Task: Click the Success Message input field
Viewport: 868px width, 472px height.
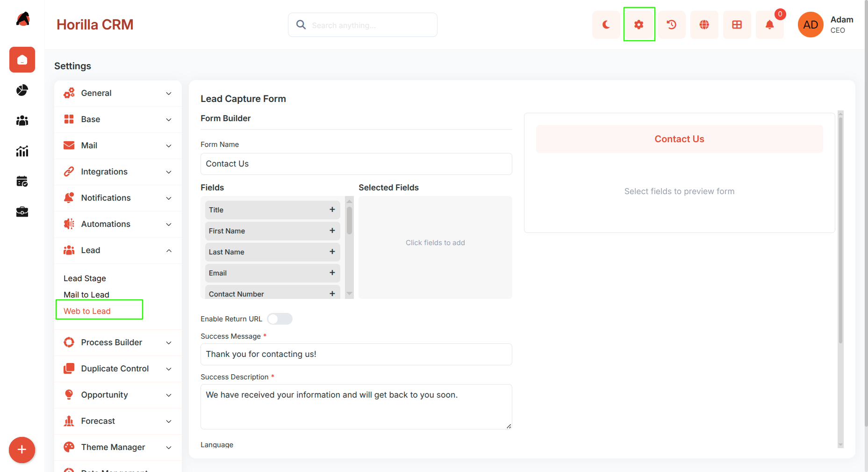Action: click(356, 354)
